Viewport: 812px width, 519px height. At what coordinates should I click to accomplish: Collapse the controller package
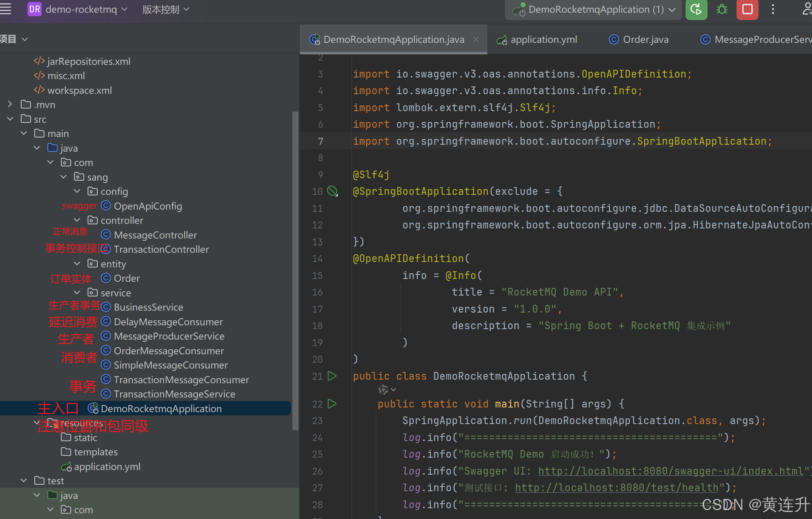(x=77, y=220)
